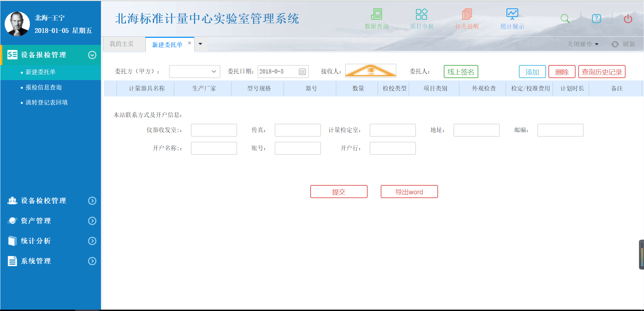
Task: Open the 关闭操作 dropdown
Action: tap(583, 44)
